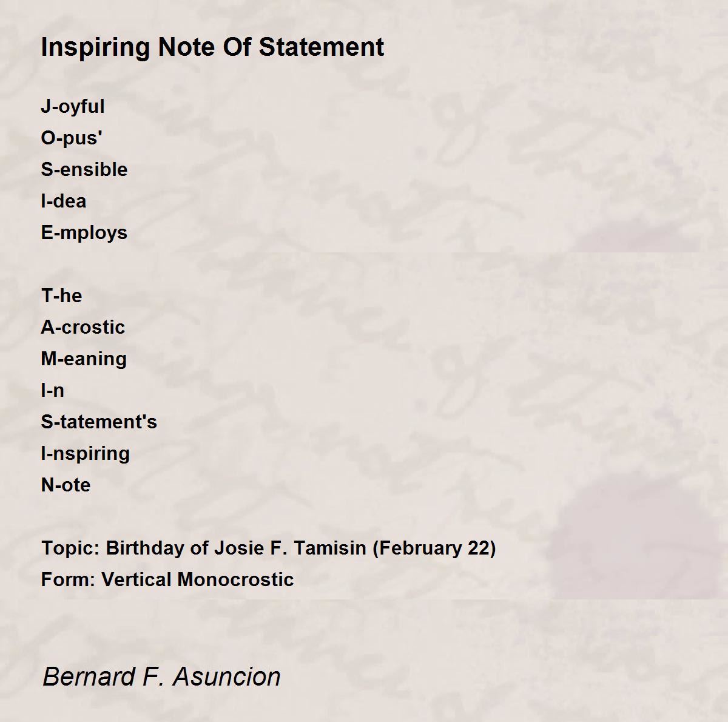Viewport: 728px width, 722px height.
Task: Select the line "I-nspiring"
Action: click(x=86, y=454)
